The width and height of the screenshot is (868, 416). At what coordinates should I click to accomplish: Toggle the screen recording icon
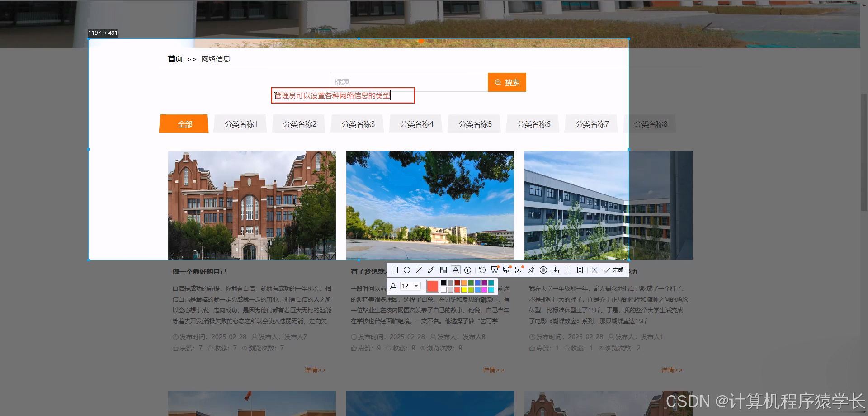543,270
